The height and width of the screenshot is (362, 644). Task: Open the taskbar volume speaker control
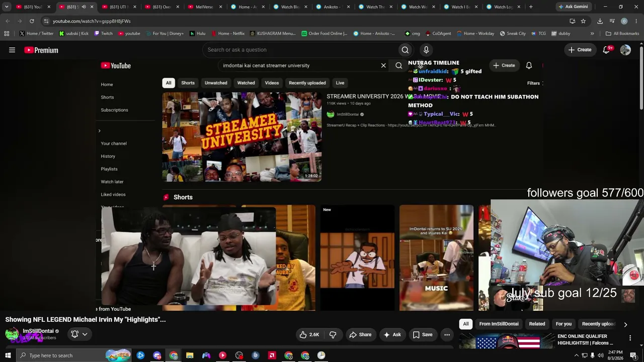(600, 355)
